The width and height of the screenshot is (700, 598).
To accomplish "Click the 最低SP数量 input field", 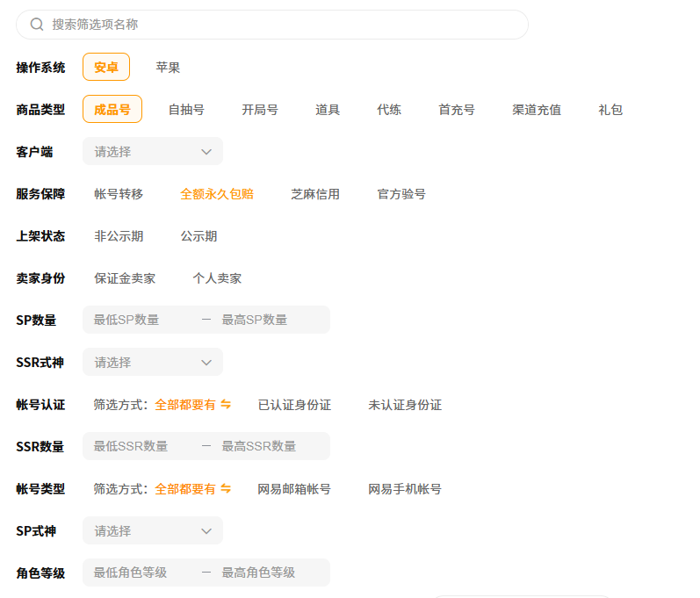I will pos(141,321).
